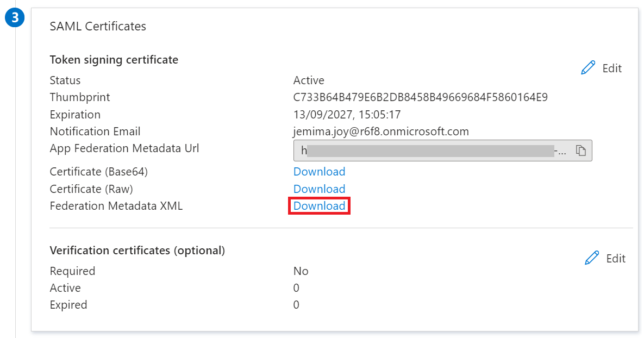Click the Federation Metadata XML label
The width and height of the screenshot is (644, 338).
point(116,206)
